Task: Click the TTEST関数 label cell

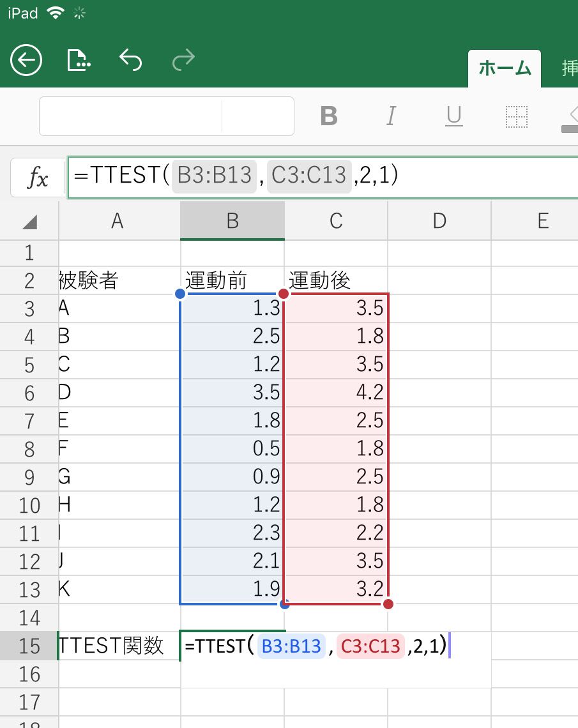Action: click(120, 646)
